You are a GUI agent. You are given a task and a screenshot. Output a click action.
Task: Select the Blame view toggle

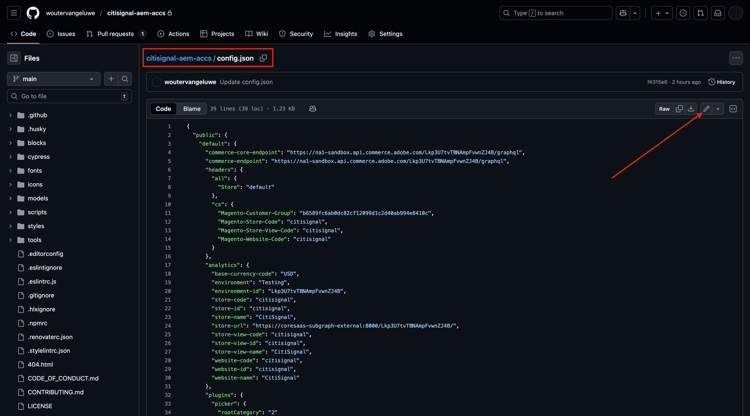192,109
